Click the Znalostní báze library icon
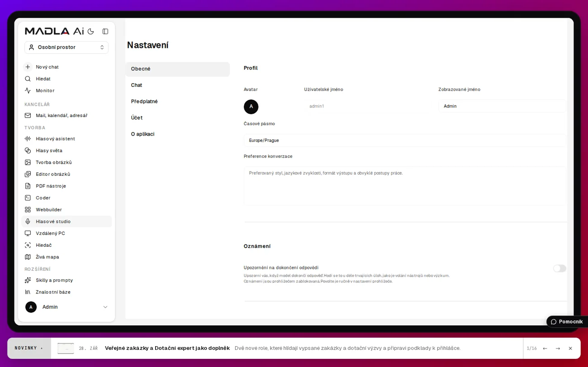This screenshot has width=588, height=367. pos(28,292)
